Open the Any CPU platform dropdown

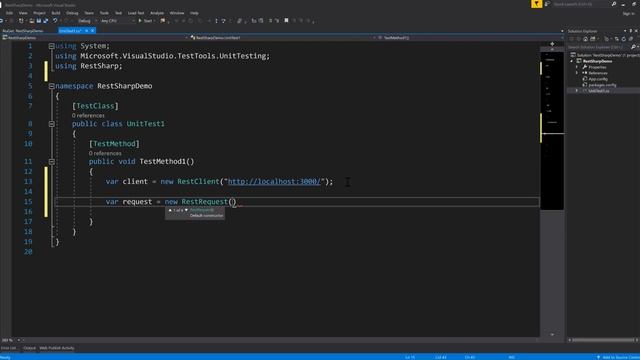pyautogui.click(x=118, y=20)
